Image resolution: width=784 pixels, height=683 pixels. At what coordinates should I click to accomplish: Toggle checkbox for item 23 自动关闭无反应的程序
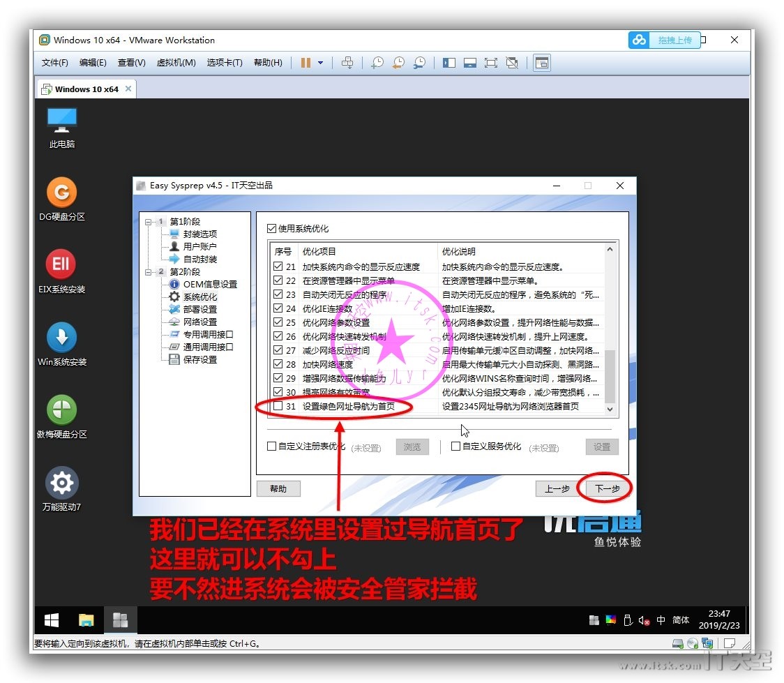(x=278, y=294)
